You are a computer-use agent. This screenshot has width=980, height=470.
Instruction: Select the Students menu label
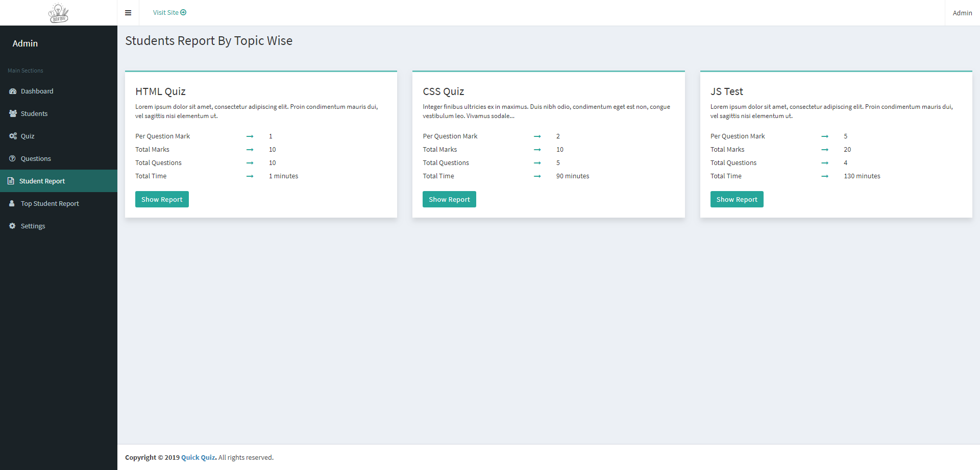(x=34, y=114)
